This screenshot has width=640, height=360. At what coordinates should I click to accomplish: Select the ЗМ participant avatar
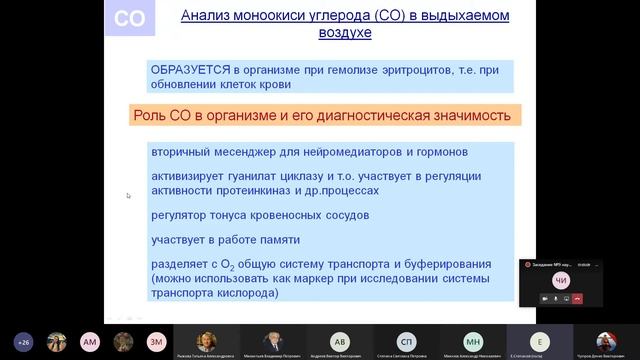(x=156, y=342)
